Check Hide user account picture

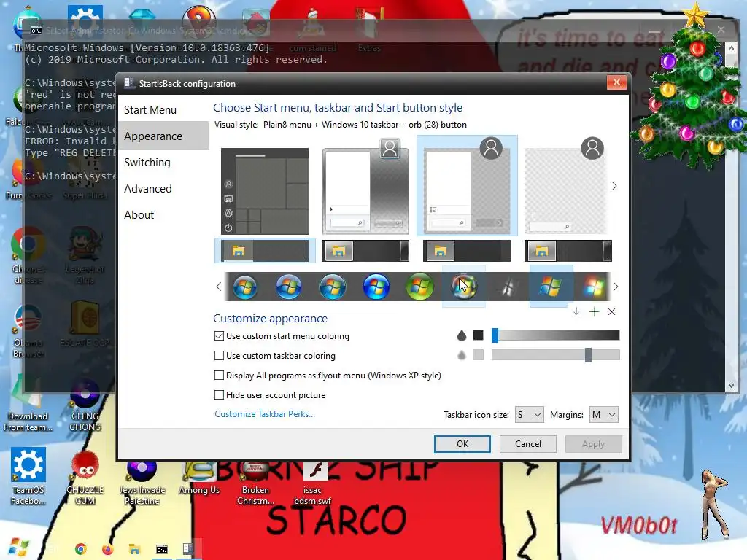coord(219,394)
